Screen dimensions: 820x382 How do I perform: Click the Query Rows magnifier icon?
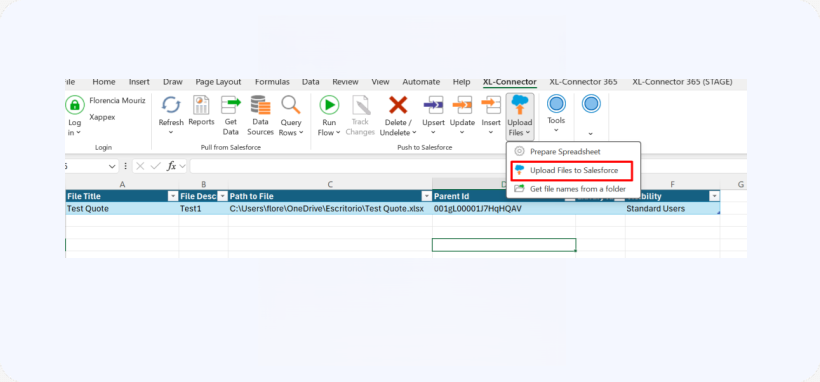pyautogui.click(x=291, y=105)
